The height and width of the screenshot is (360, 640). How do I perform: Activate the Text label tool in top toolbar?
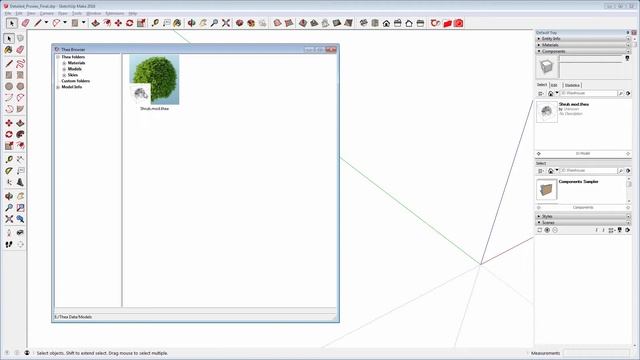tap(167, 23)
